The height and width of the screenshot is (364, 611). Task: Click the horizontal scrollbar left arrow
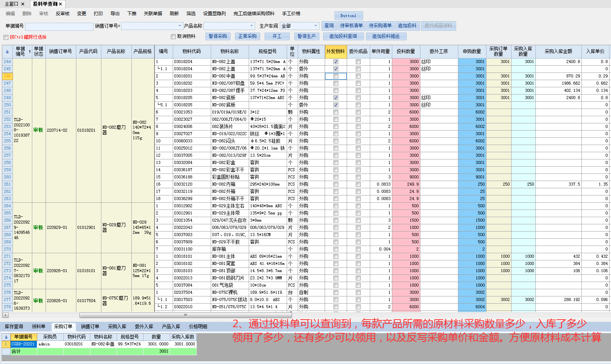[x=5, y=315]
